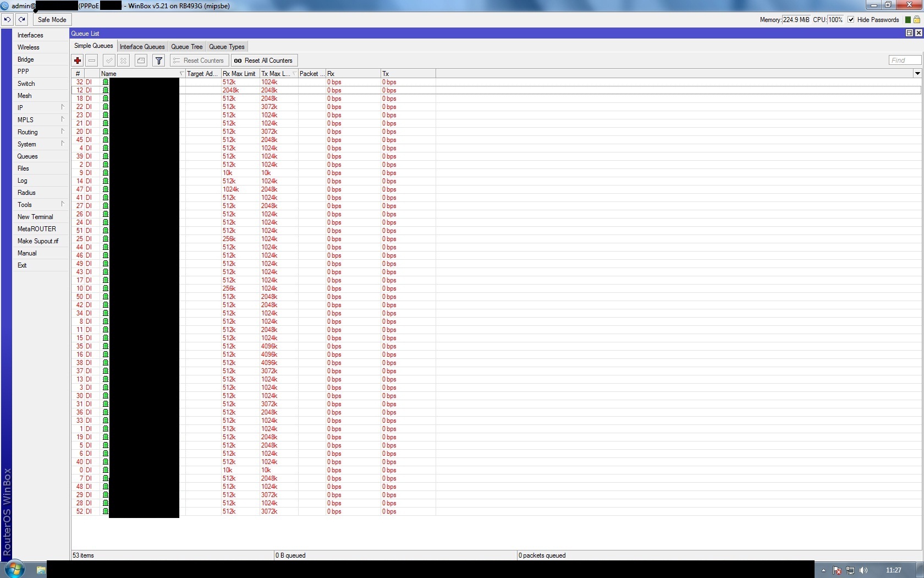The width and height of the screenshot is (924, 578).
Task: Click the '53 items' status text
Action: (83, 555)
